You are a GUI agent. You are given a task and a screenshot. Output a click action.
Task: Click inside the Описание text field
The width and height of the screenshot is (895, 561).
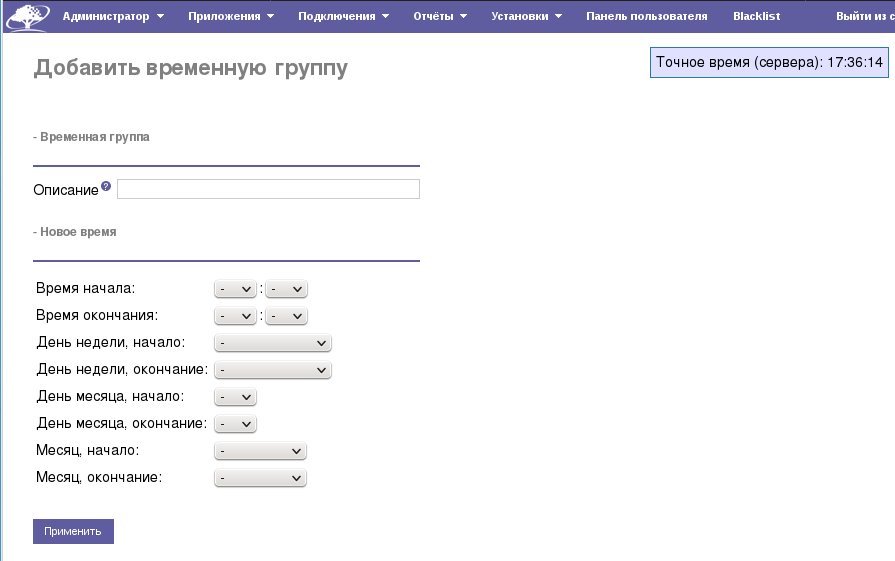[x=268, y=189]
